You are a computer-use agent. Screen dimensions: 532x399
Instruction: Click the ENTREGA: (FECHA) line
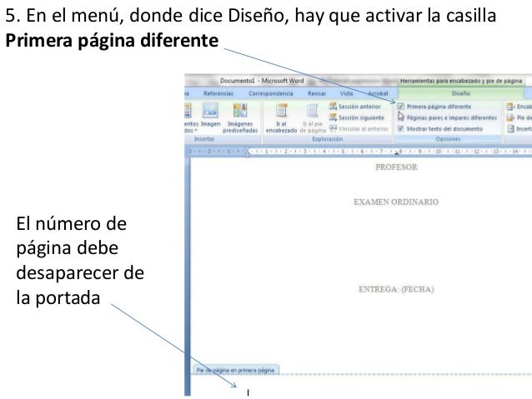396,289
